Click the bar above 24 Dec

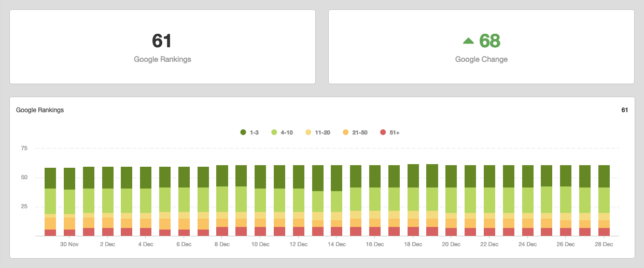(x=528, y=200)
